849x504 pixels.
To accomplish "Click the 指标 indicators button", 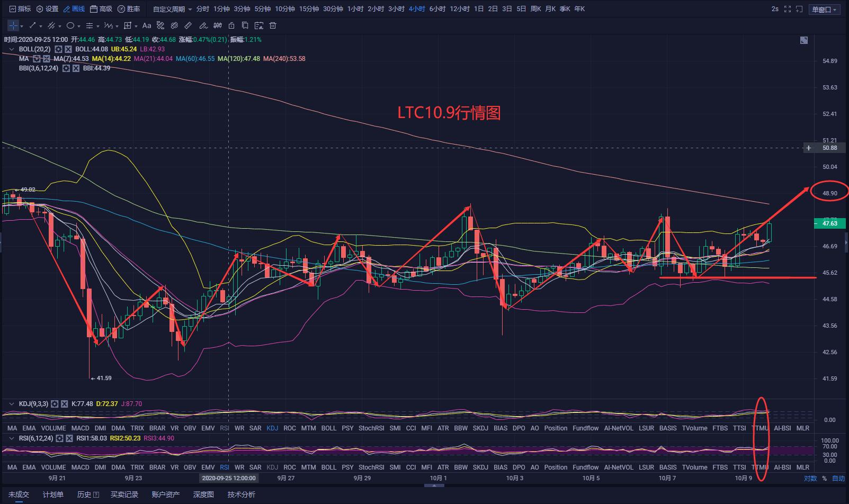I will pos(20,9).
